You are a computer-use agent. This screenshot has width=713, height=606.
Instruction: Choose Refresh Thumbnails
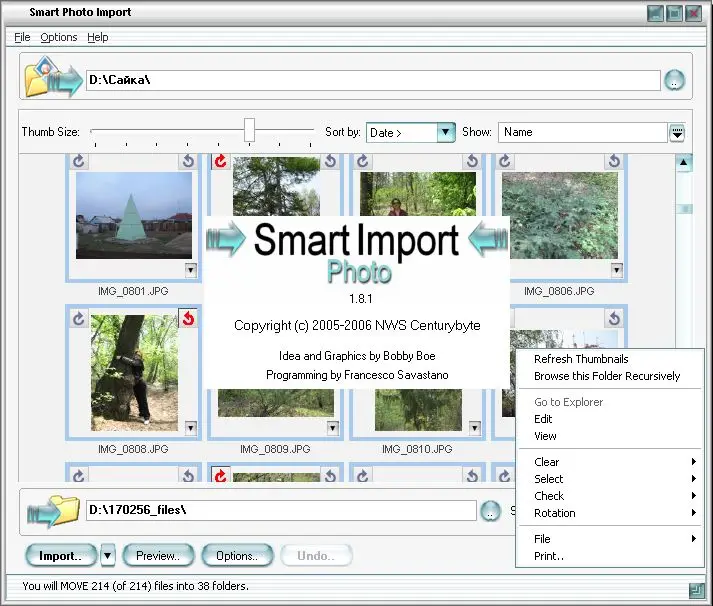[x=609, y=359]
